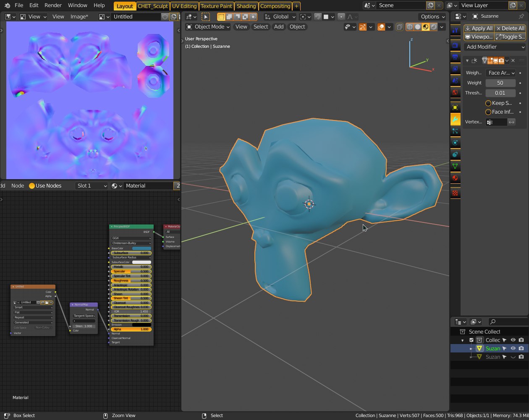Open the World properties tab
The height and width of the screenshot is (420, 529).
[455, 92]
